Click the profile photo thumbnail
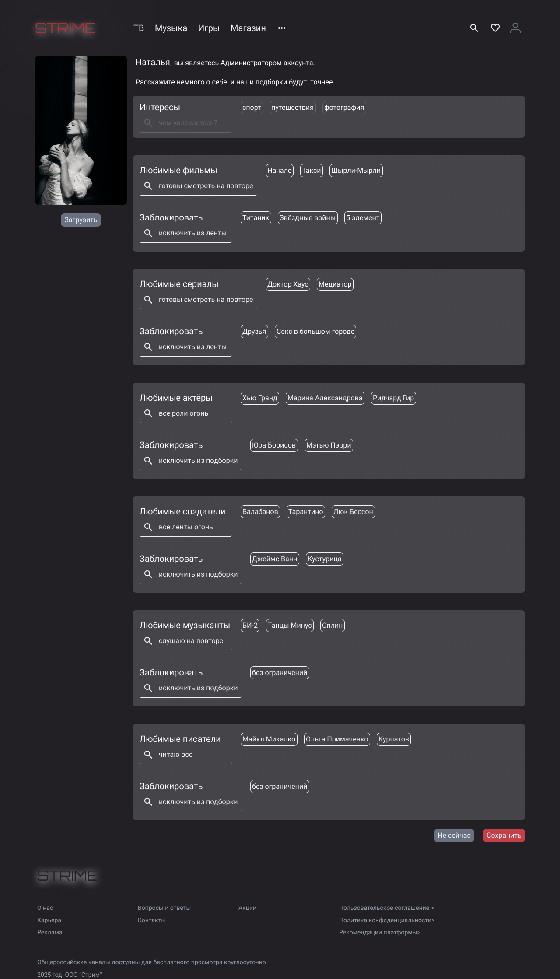The width and height of the screenshot is (560, 979). click(81, 130)
